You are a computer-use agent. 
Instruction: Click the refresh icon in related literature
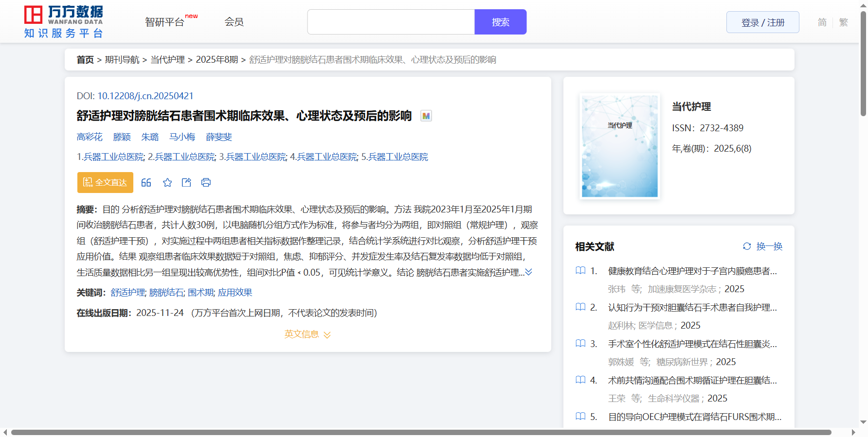click(747, 246)
